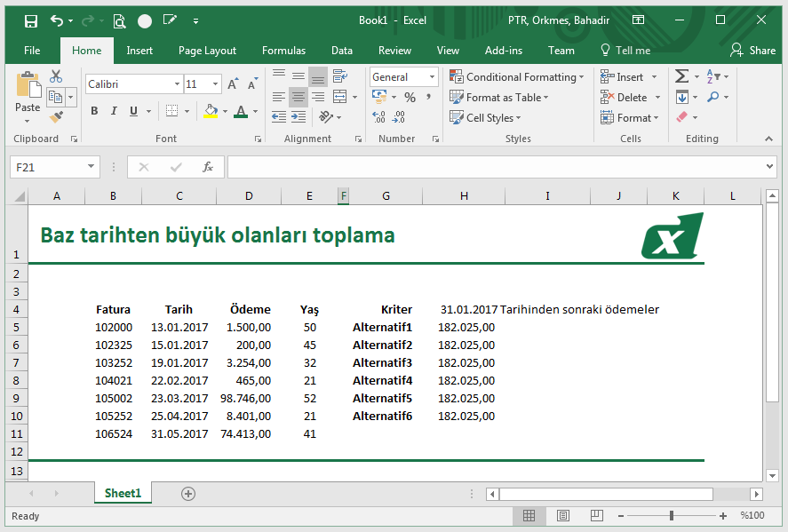
Task: Toggle Underline formatting
Action: (x=133, y=111)
